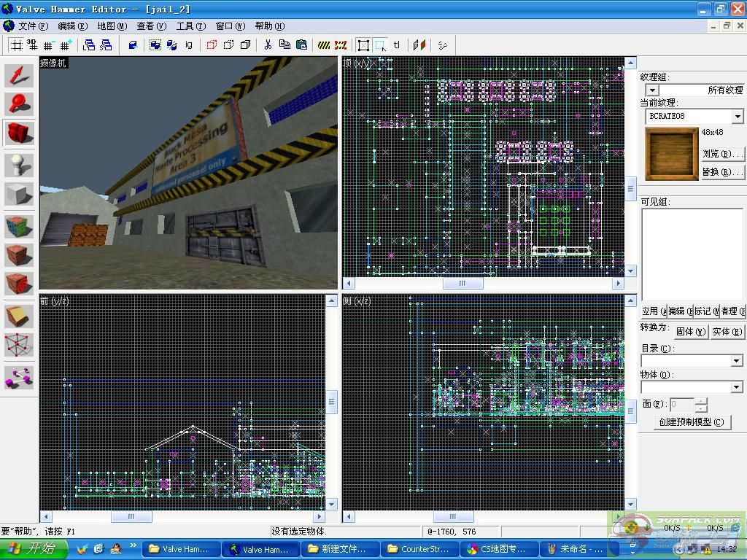
Task: Click the scissors Cut icon
Action: (268, 45)
